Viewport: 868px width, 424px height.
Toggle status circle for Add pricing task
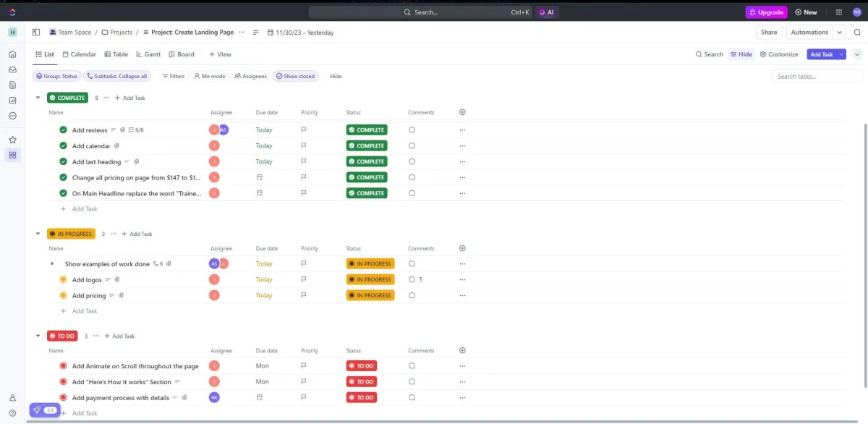point(64,295)
